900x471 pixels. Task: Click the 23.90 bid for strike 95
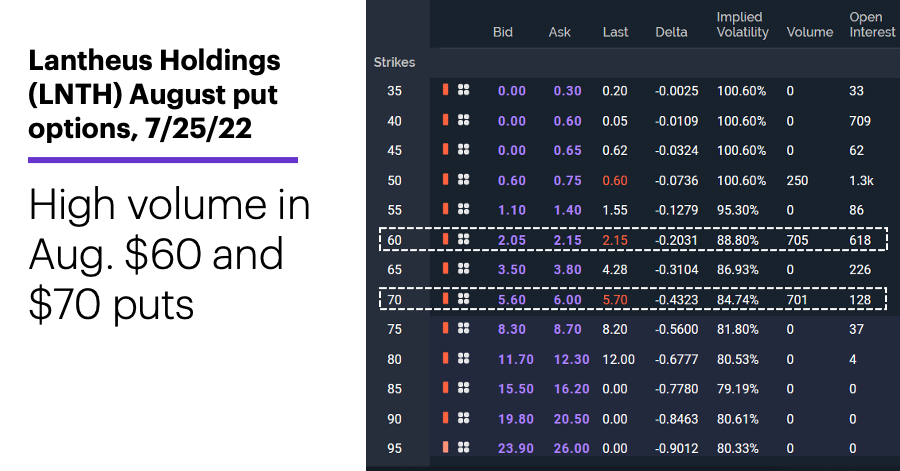(515, 448)
